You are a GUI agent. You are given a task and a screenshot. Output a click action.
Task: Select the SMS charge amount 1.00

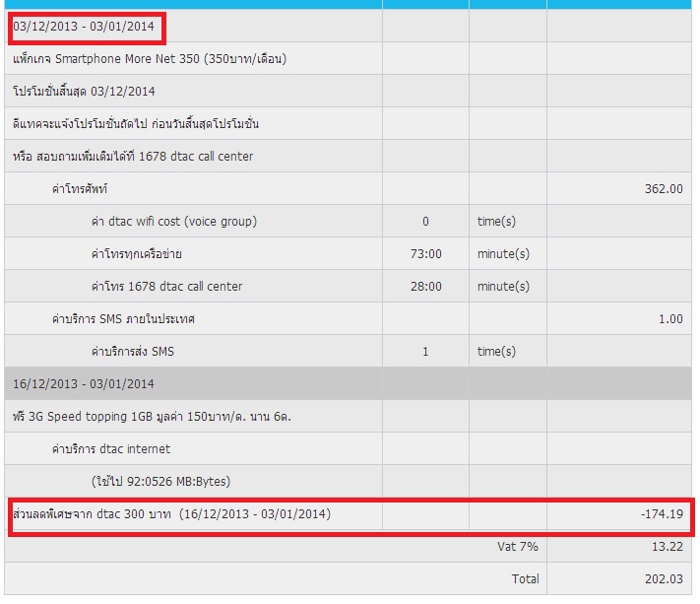(x=670, y=319)
